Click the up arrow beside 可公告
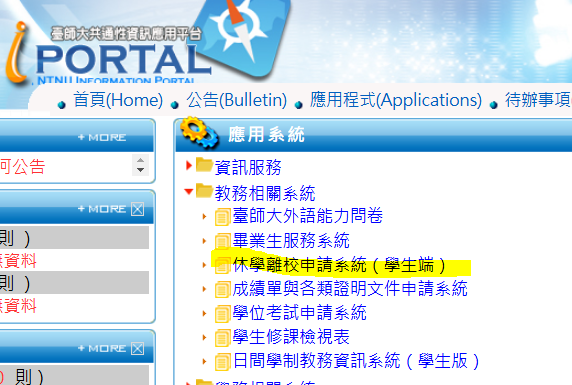 (x=140, y=160)
